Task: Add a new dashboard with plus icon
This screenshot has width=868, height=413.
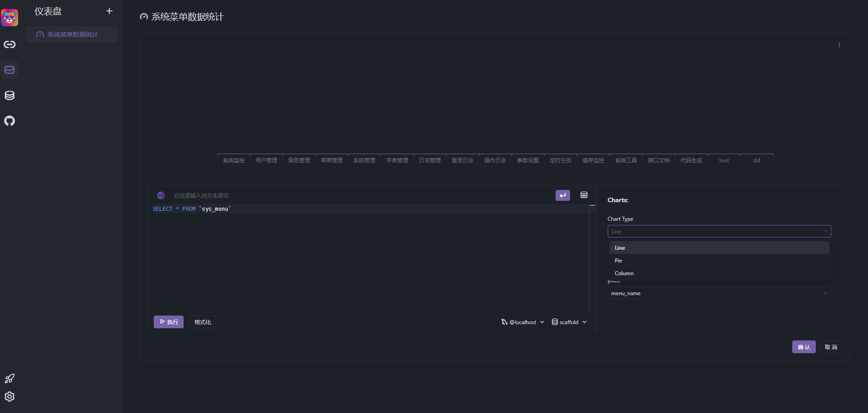Action: tap(109, 11)
